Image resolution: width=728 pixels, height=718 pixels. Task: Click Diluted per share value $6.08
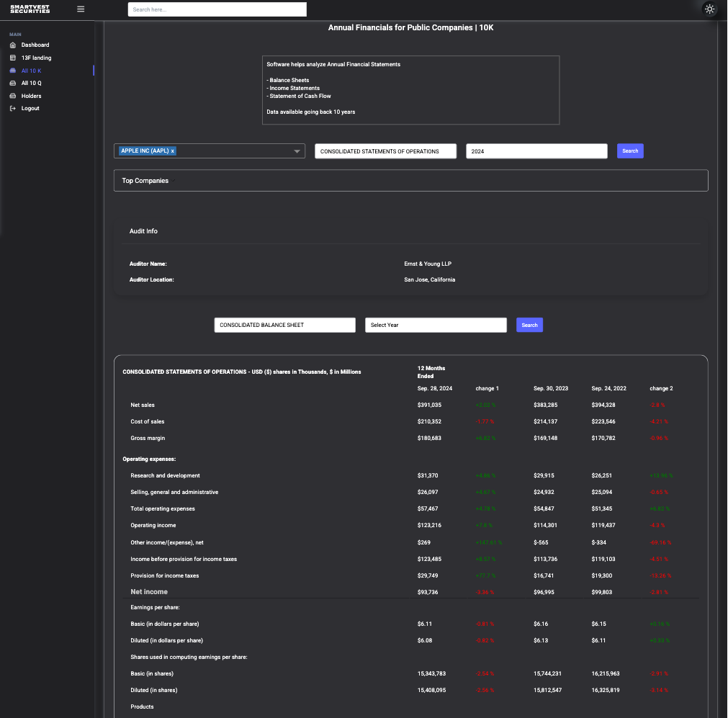click(x=425, y=641)
